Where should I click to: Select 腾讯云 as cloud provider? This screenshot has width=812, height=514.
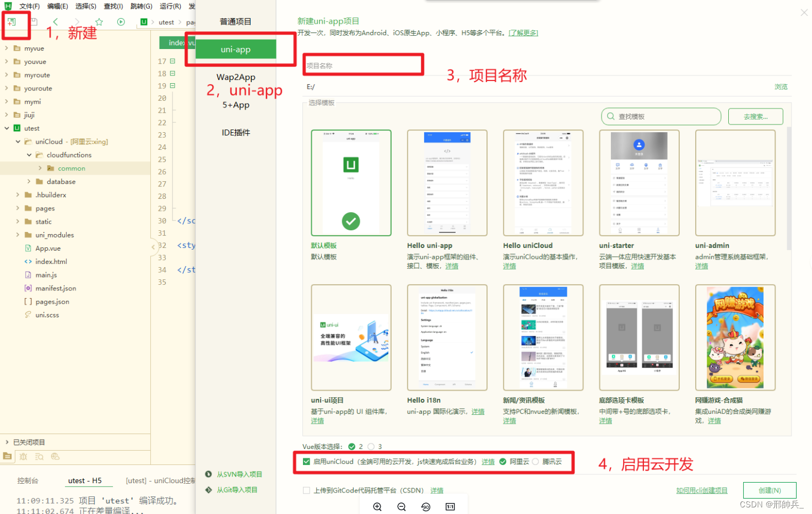click(x=535, y=462)
